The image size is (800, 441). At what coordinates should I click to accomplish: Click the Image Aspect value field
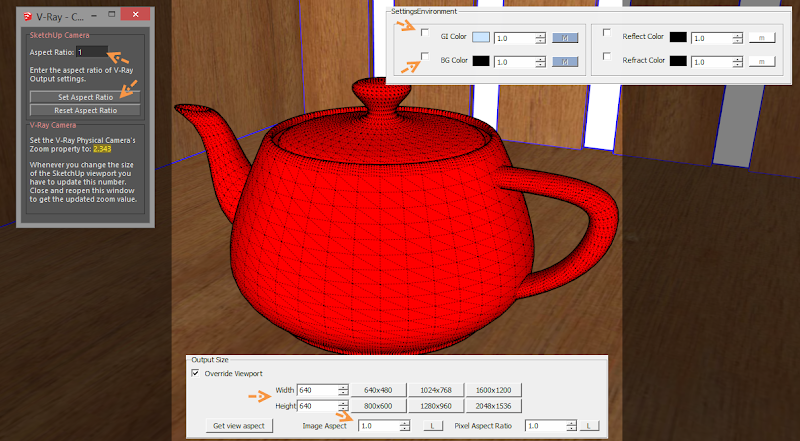click(379, 426)
